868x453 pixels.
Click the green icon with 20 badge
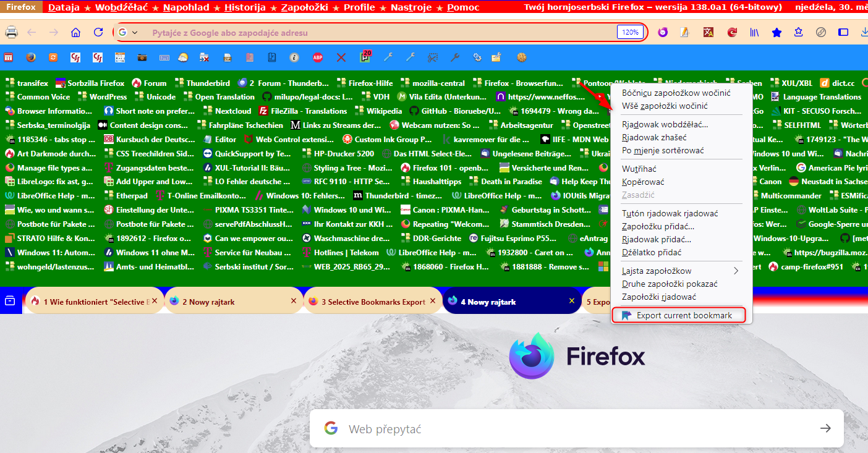(x=365, y=57)
